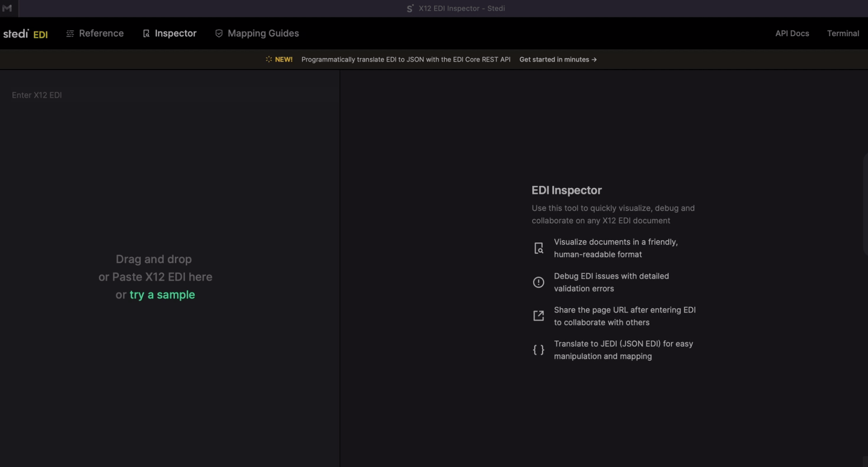Open the Mapping Guides tab
The image size is (868, 467).
(263, 33)
